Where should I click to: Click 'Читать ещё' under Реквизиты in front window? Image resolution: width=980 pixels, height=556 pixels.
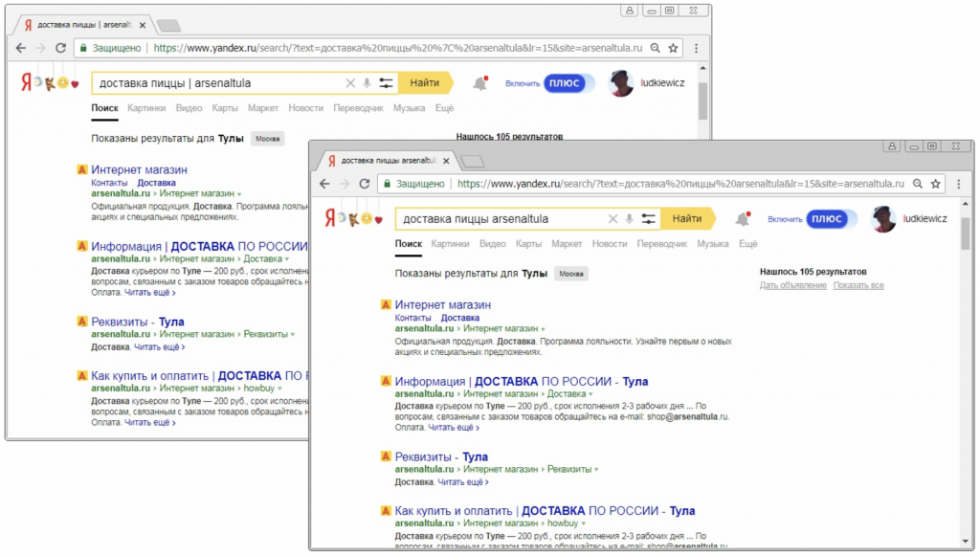coord(463,482)
